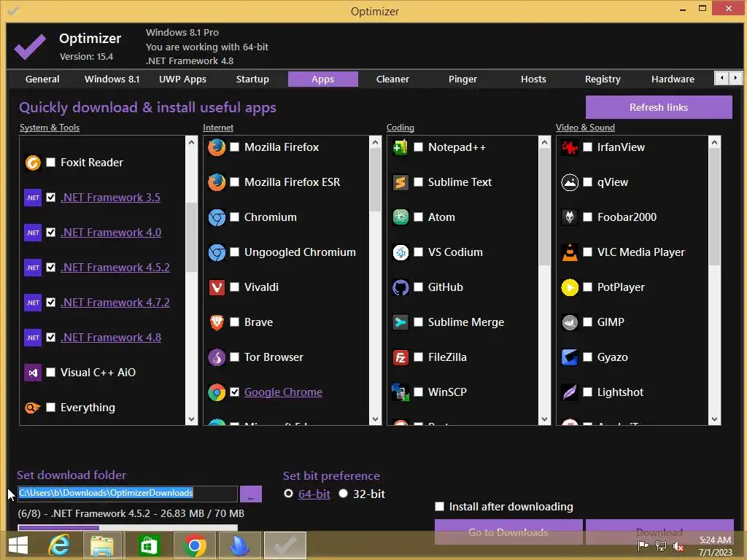This screenshot has height=560, width=747.
Task: Go to the Hosts tab
Action: (533, 79)
